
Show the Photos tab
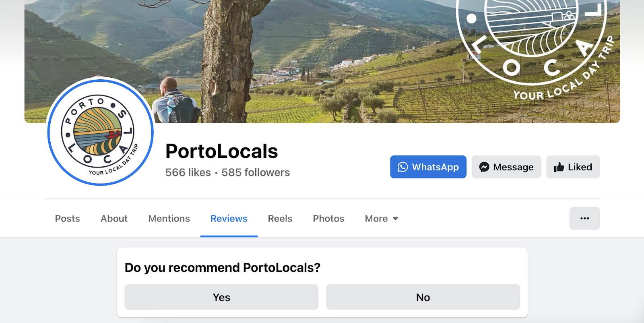click(x=328, y=219)
